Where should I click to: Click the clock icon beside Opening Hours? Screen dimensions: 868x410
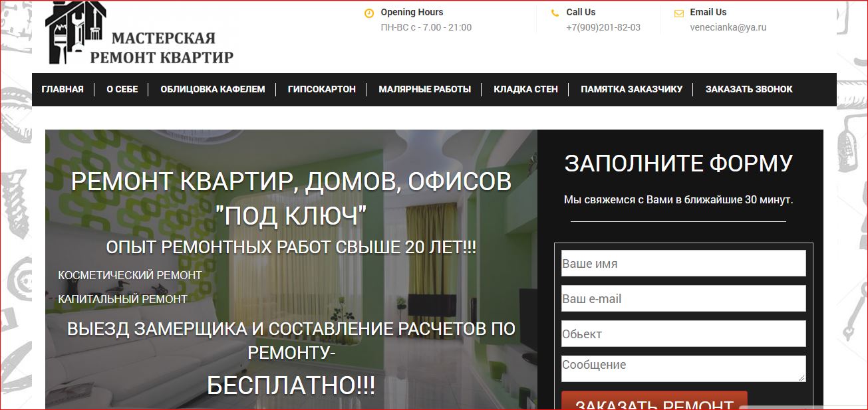(x=369, y=13)
